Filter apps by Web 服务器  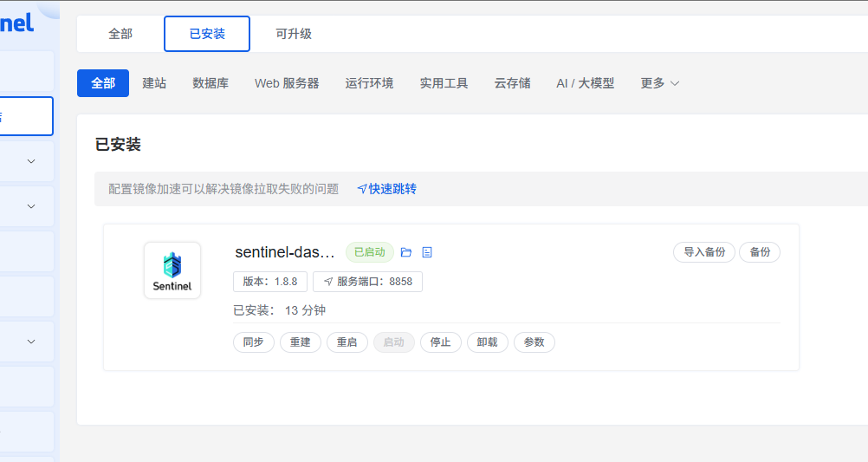pyautogui.click(x=287, y=83)
